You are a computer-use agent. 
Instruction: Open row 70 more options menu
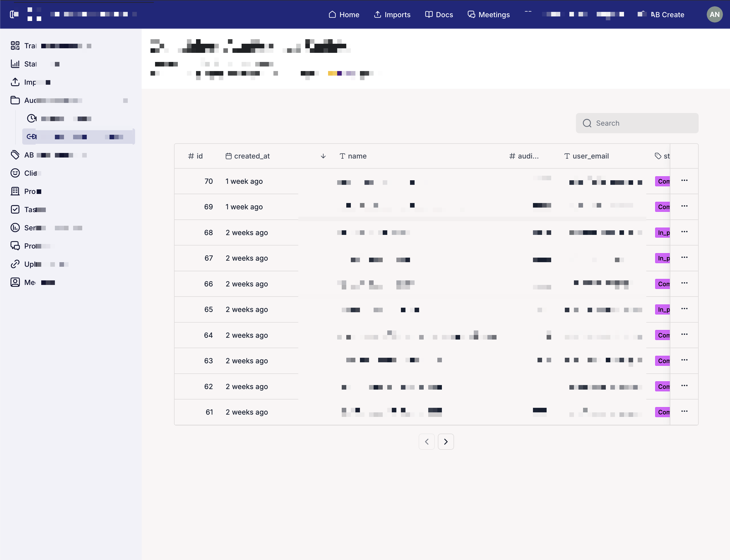(x=684, y=180)
